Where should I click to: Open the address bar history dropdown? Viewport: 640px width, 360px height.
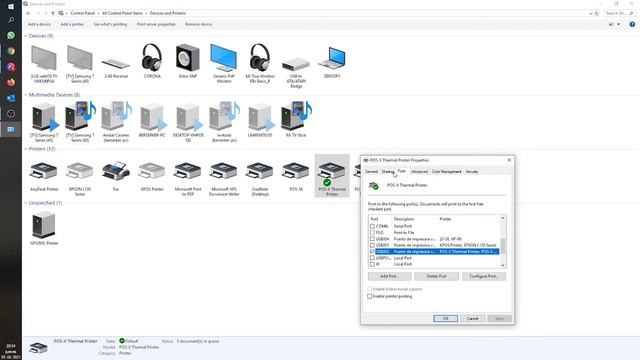tap(591, 13)
